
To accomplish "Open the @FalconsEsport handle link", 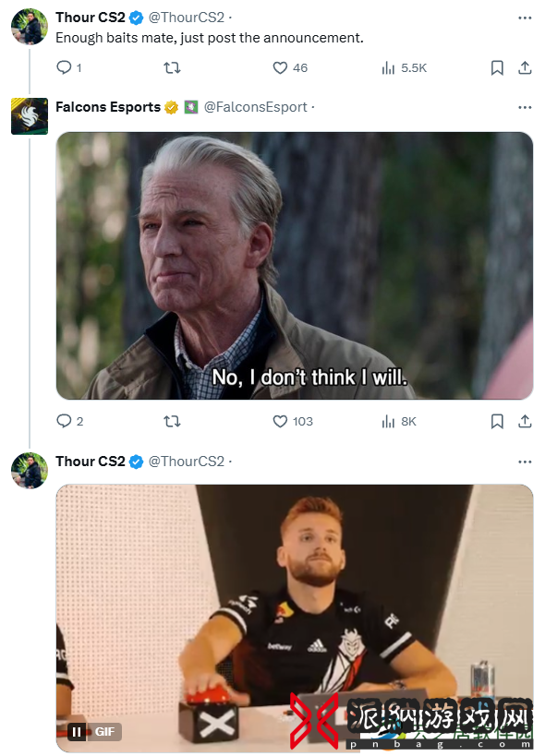I will tap(256, 107).
